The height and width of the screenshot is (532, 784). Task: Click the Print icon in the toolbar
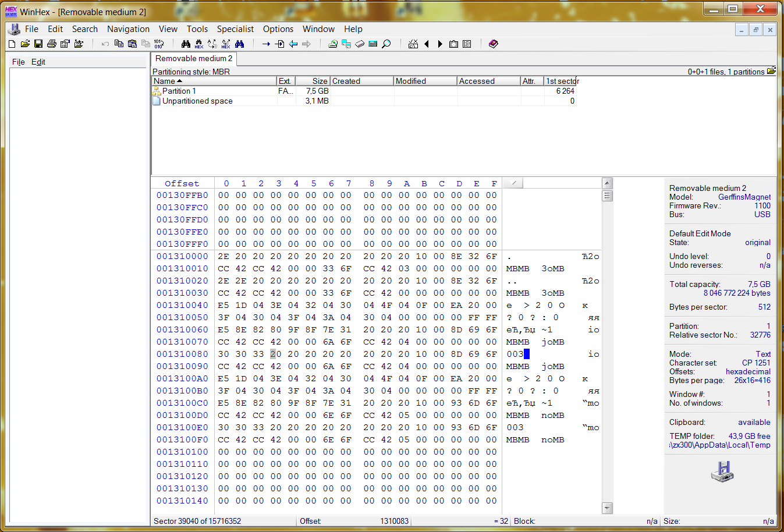52,44
